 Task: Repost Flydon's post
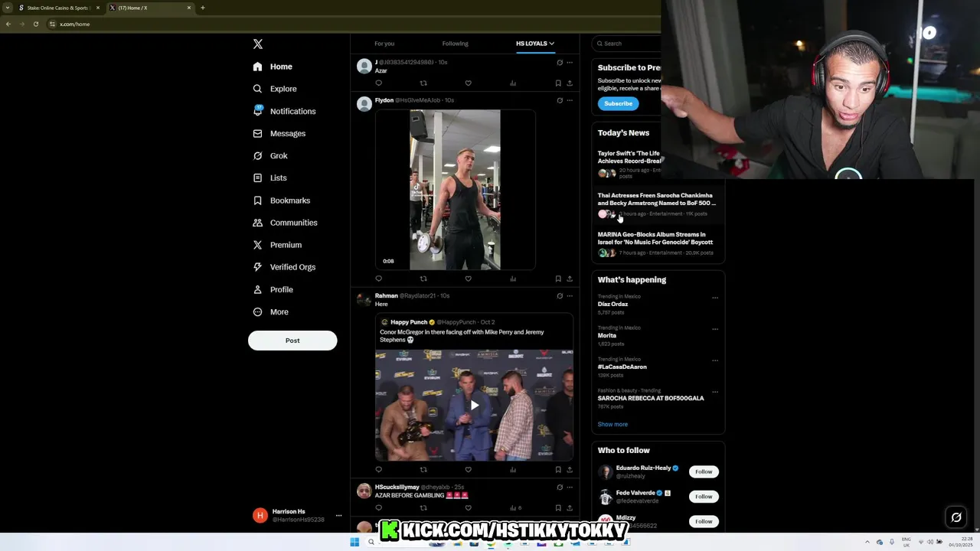click(x=423, y=279)
